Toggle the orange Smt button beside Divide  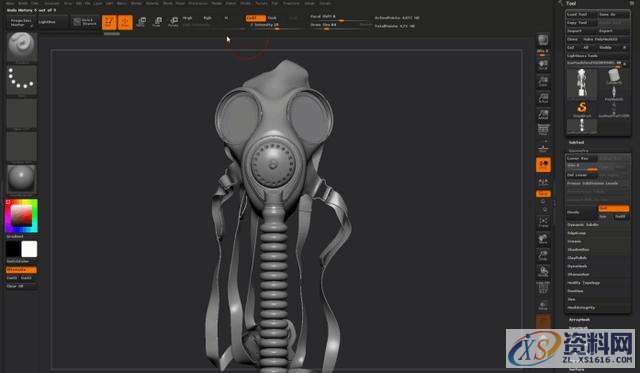(x=613, y=208)
